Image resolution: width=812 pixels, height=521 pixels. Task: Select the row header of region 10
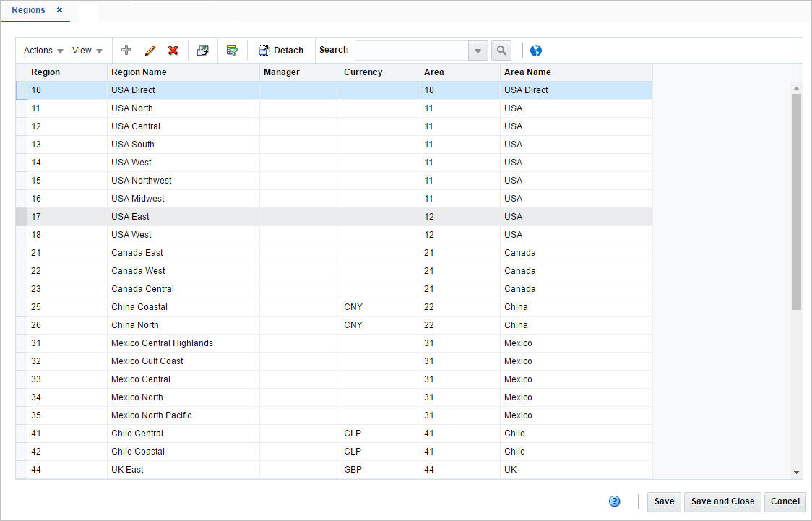tap(21, 90)
